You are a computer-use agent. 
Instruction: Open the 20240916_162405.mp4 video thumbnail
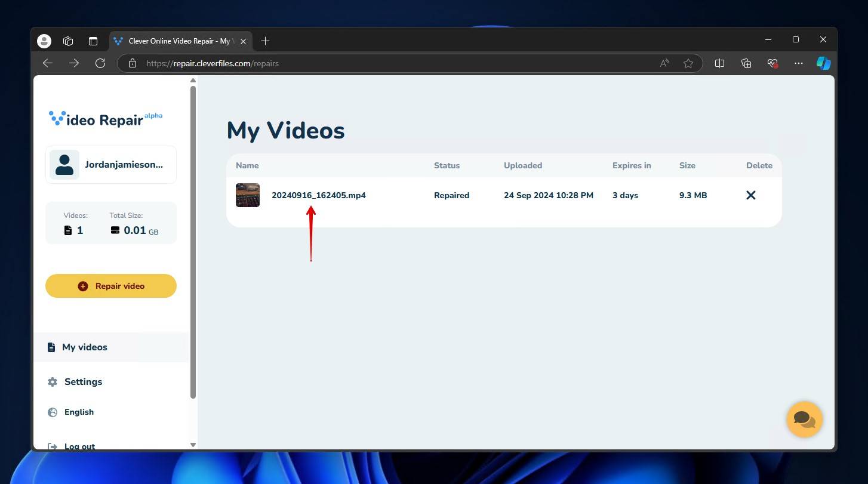[x=248, y=195]
